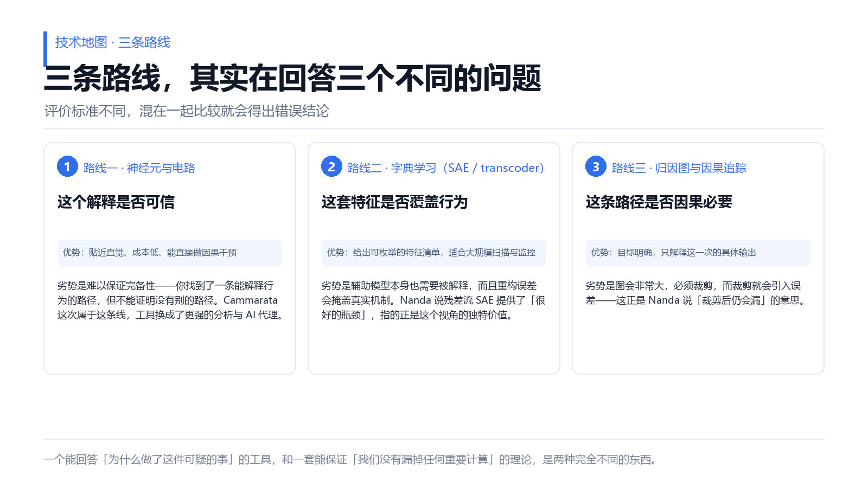
Task: Click advantage box 优势：目标明确，只解释这一次的具体输出
Action: click(698, 253)
